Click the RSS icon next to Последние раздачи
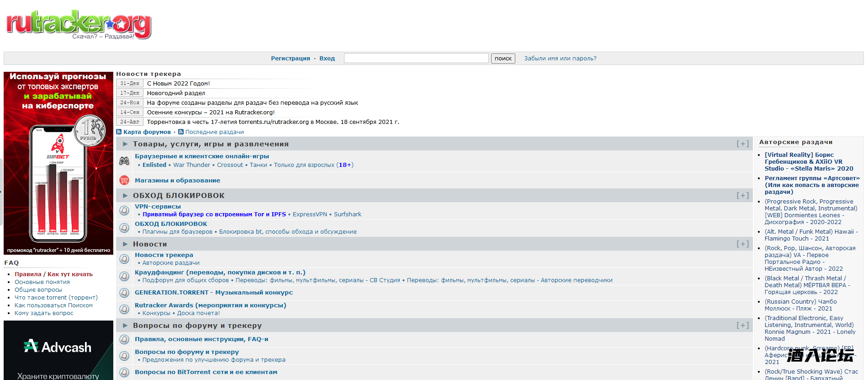 181,132
